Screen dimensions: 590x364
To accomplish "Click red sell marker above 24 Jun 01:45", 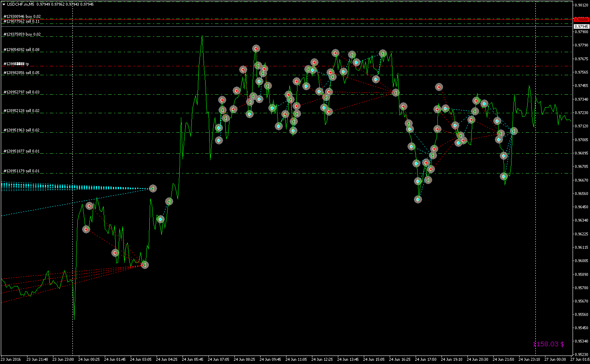I will (115, 253).
